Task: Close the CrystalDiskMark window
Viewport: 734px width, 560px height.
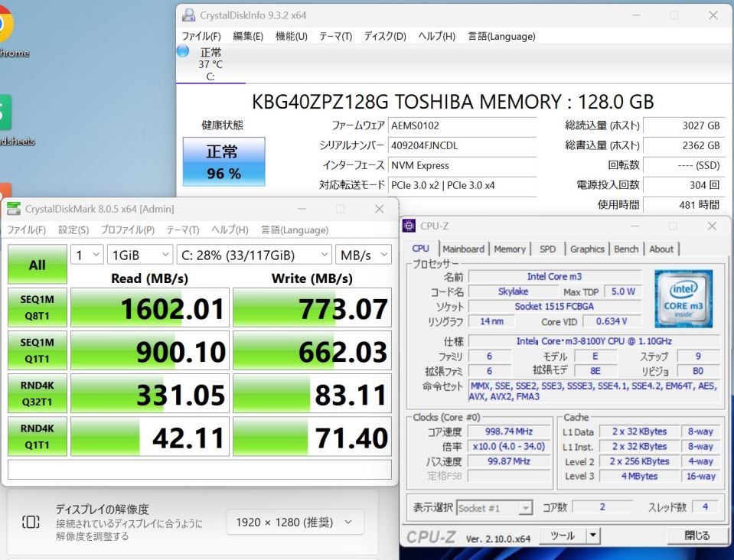Action: (379, 209)
